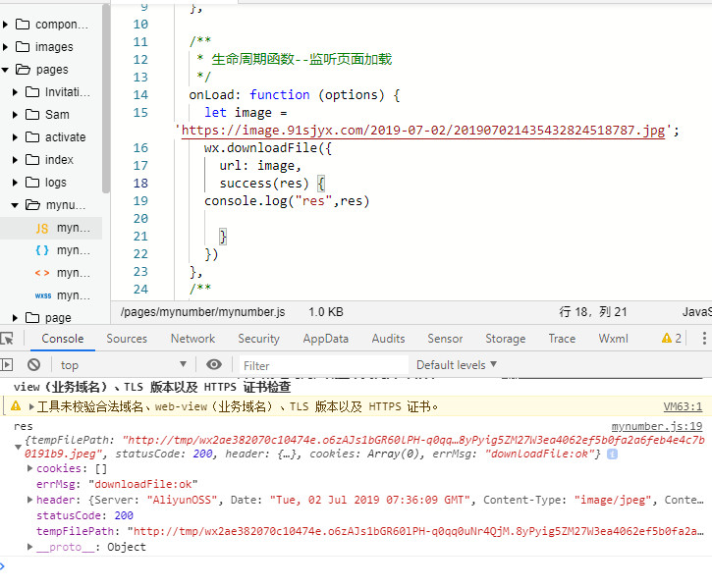Collapse the logged res object
Screen dimensions: 712x588
18,447
